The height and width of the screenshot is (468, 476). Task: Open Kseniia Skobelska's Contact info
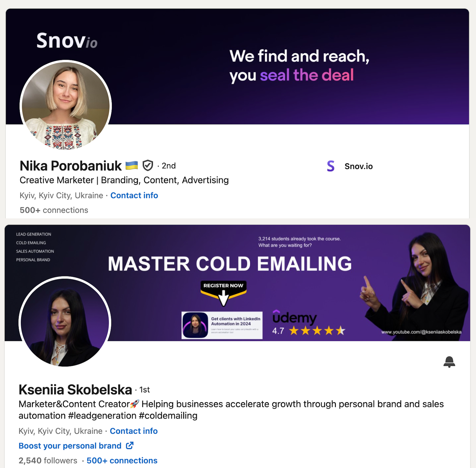[134, 431]
